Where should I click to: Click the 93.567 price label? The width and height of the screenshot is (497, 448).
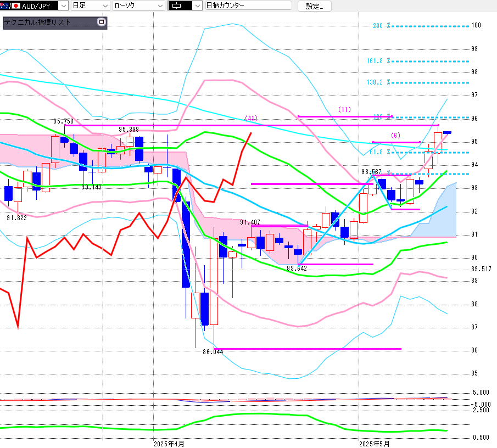click(x=371, y=172)
